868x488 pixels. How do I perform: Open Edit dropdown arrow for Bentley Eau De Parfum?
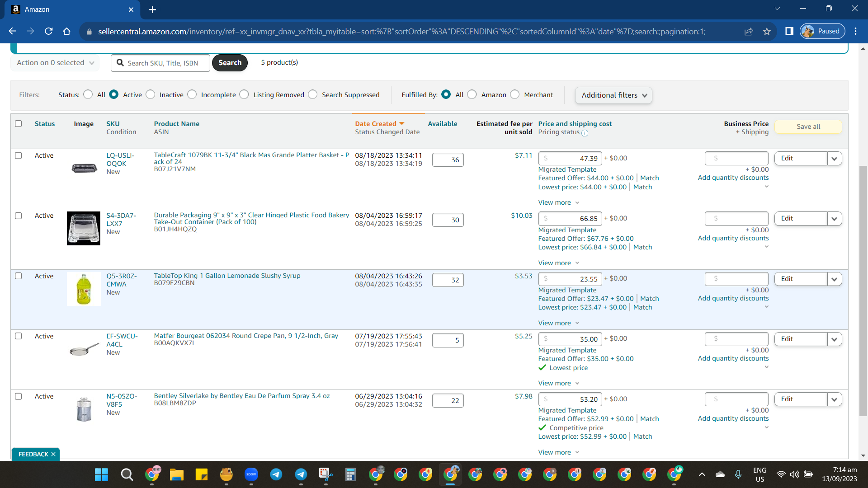(835, 399)
